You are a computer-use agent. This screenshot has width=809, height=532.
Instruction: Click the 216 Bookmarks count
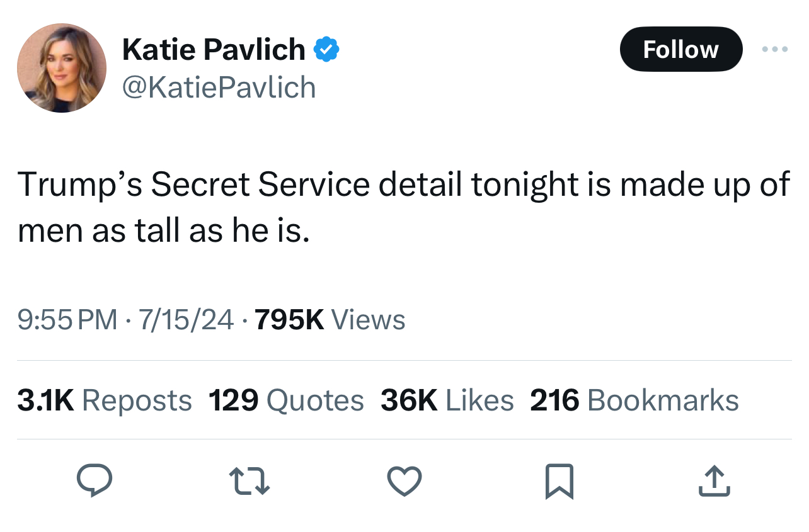click(634, 400)
